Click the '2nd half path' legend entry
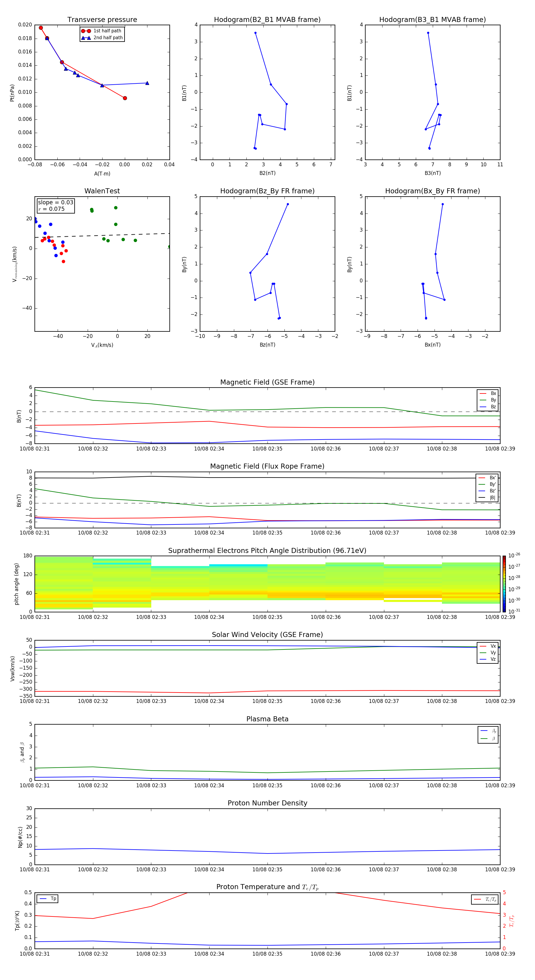 click(102, 38)
